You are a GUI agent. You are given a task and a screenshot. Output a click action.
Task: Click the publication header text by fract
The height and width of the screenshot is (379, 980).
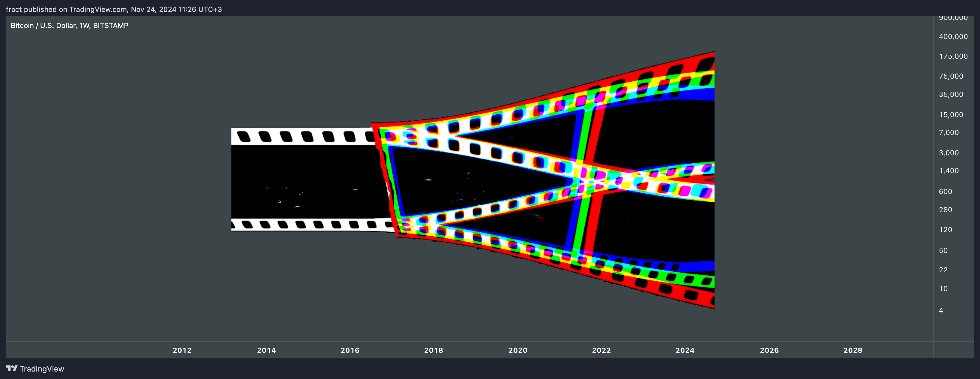[x=114, y=9]
